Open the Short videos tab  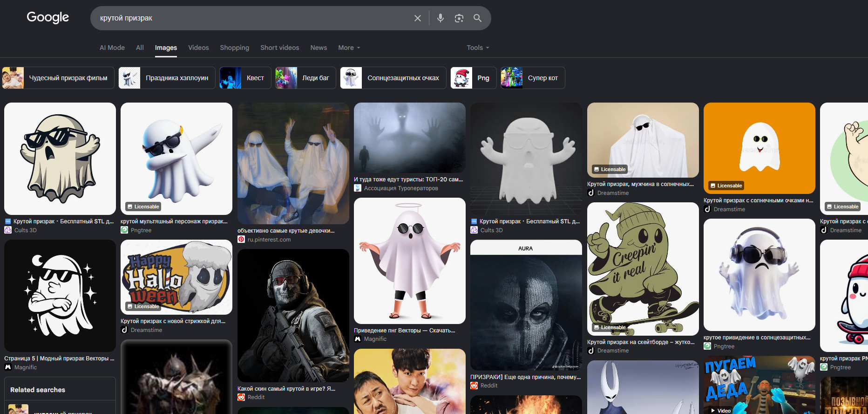coord(279,48)
